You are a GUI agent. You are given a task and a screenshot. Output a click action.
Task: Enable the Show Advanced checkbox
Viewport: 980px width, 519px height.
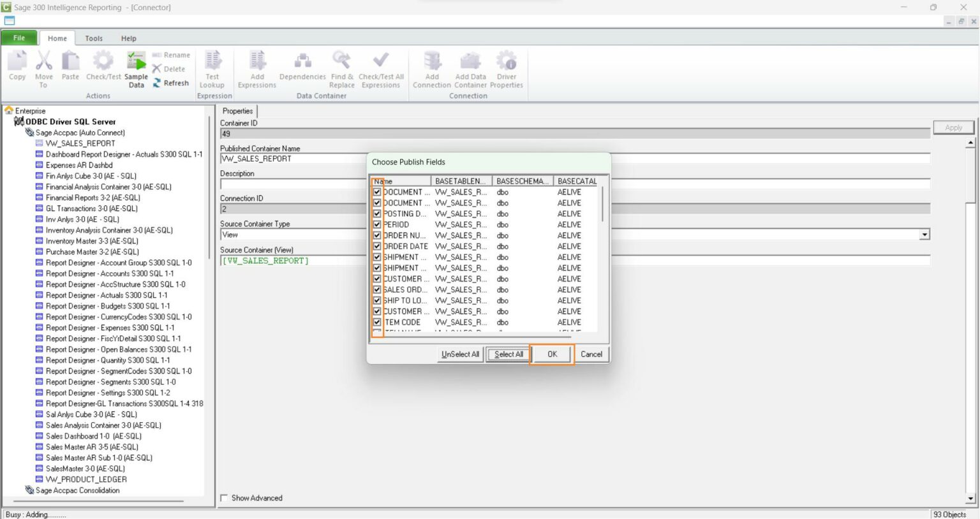(x=224, y=498)
